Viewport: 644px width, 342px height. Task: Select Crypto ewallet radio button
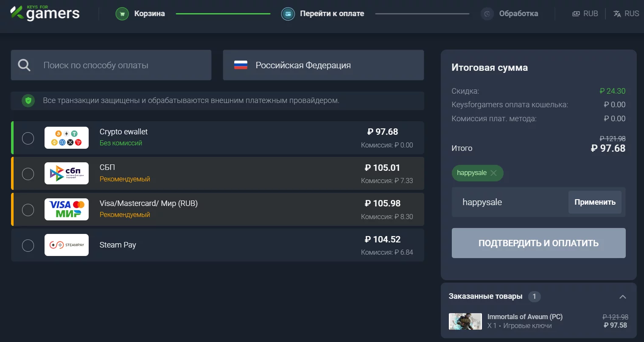tap(28, 138)
